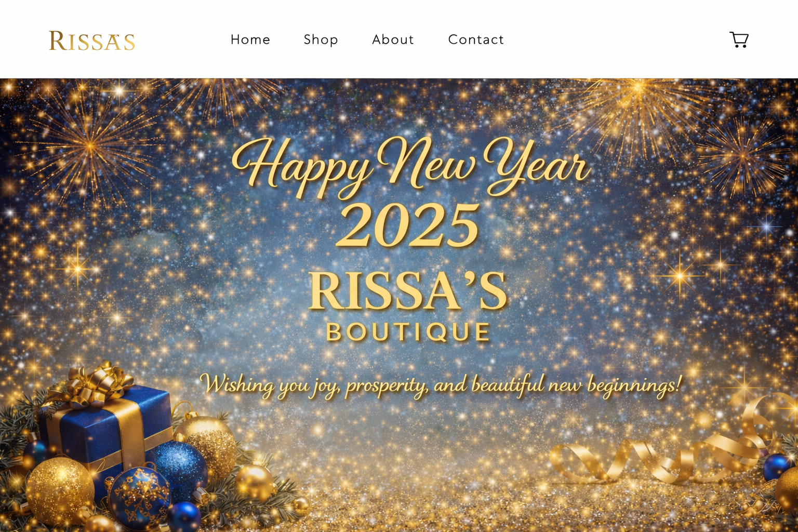
Task: Click the large gold glitter ornament
Action: [60, 490]
